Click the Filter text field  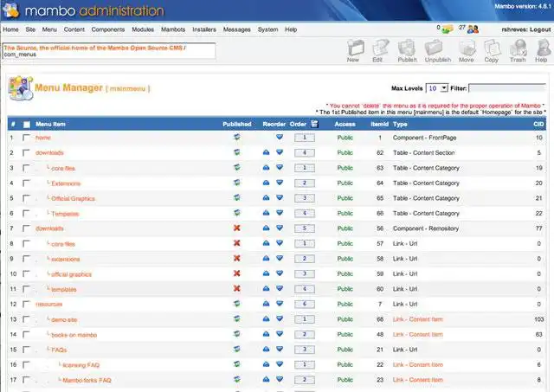coord(507,88)
